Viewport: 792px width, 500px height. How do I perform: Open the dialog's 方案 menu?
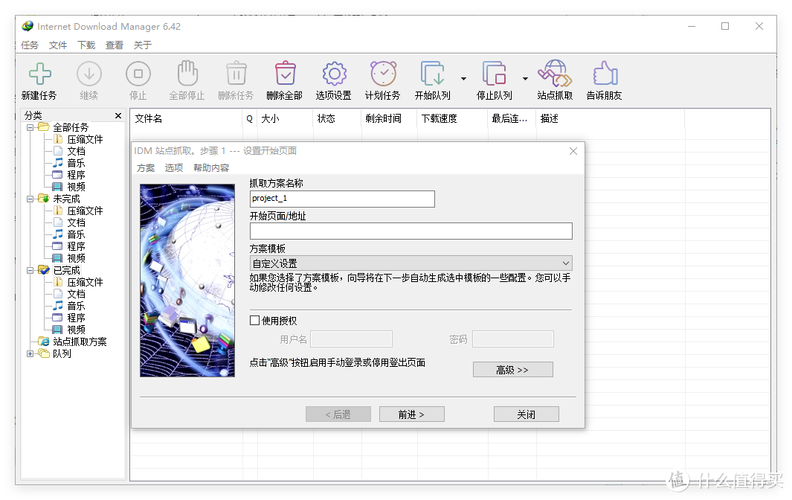pos(145,168)
